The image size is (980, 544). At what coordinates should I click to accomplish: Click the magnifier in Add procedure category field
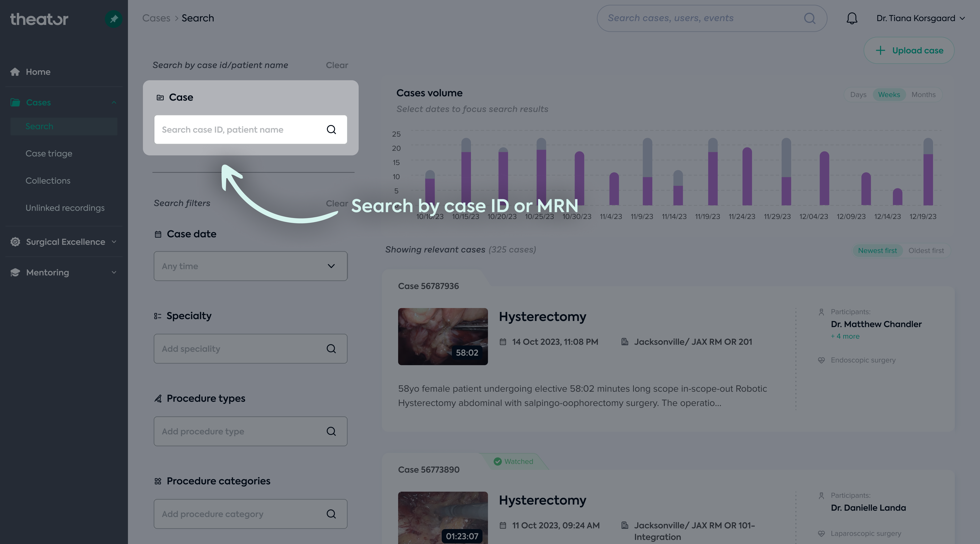click(x=331, y=514)
